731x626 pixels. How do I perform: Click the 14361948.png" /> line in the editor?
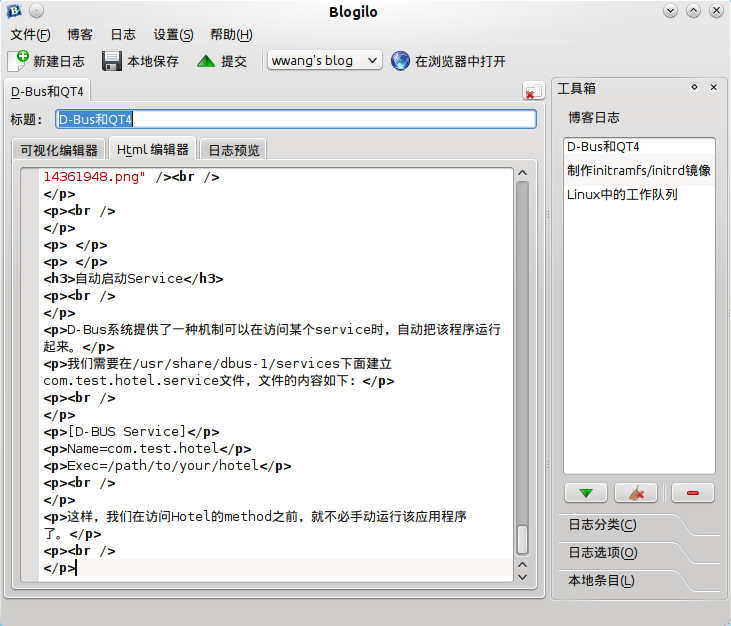click(x=131, y=177)
